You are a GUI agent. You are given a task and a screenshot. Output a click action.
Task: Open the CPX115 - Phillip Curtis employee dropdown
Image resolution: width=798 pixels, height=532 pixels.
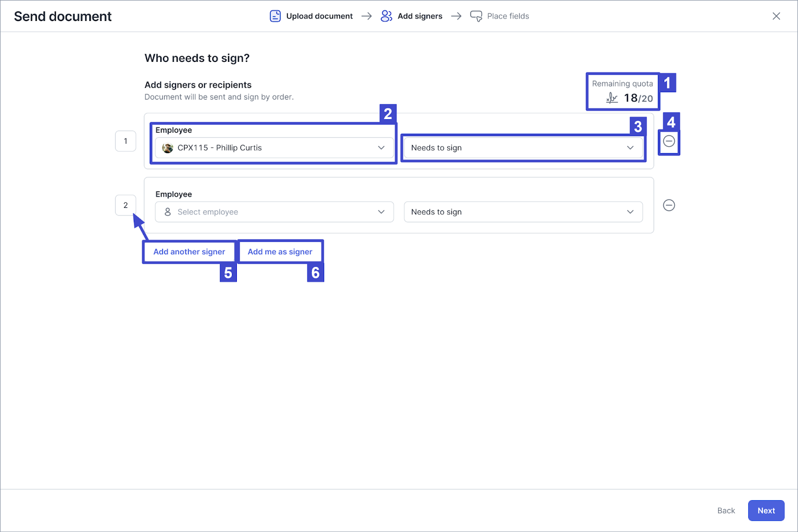(274, 148)
